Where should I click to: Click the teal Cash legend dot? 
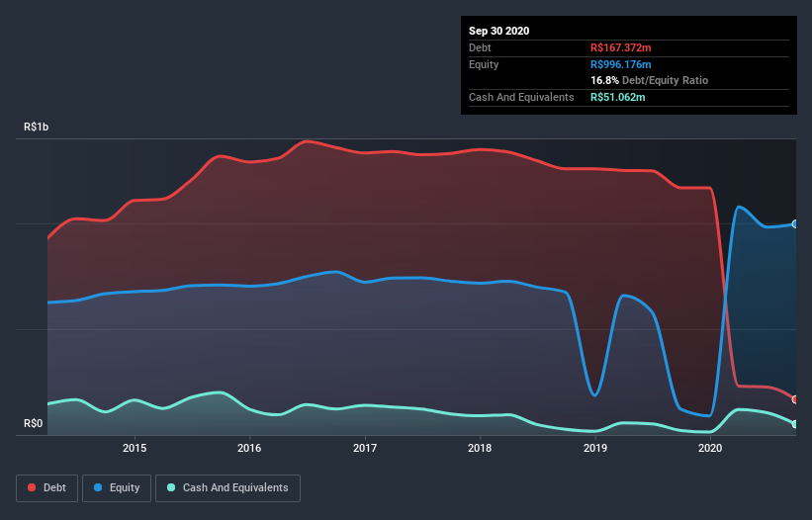pos(171,487)
